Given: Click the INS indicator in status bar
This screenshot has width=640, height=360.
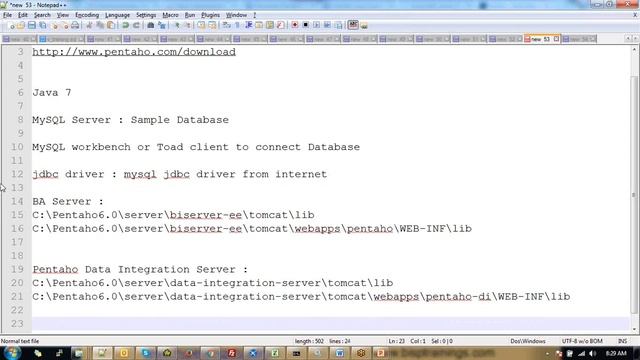Looking at the screenshot, I should pos(622,341).
